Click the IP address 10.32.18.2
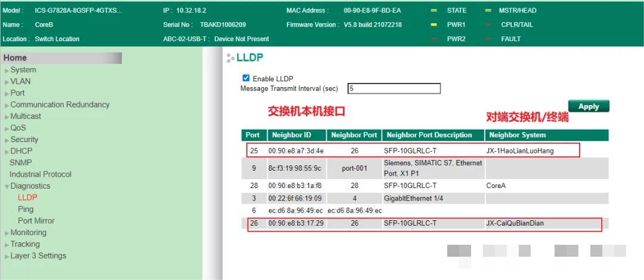644x280 pixels. 191,11
